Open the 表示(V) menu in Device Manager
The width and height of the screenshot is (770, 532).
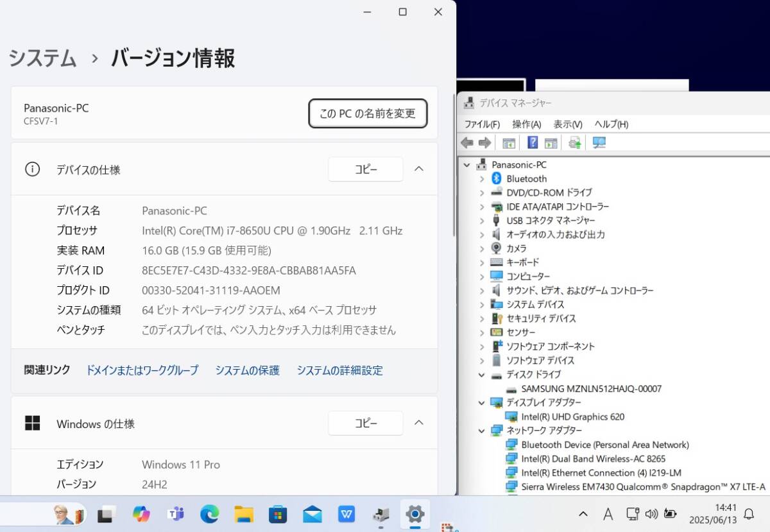point(567,124)
